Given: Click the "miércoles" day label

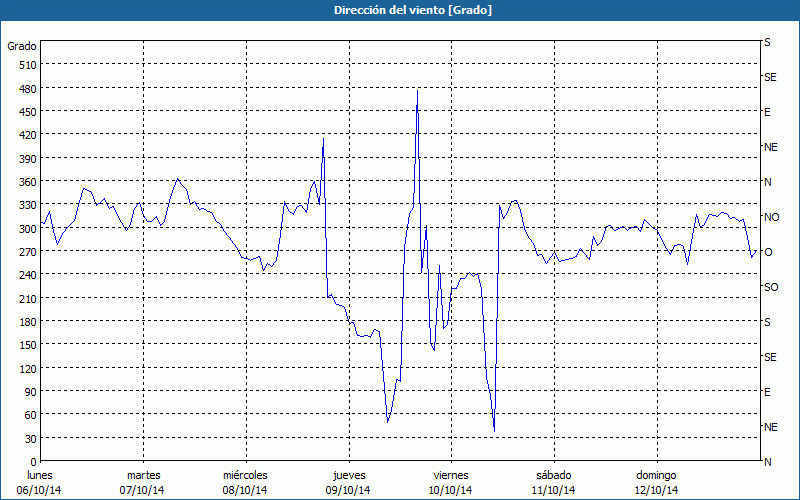Looking at the screenshot, I should point(245,475).
